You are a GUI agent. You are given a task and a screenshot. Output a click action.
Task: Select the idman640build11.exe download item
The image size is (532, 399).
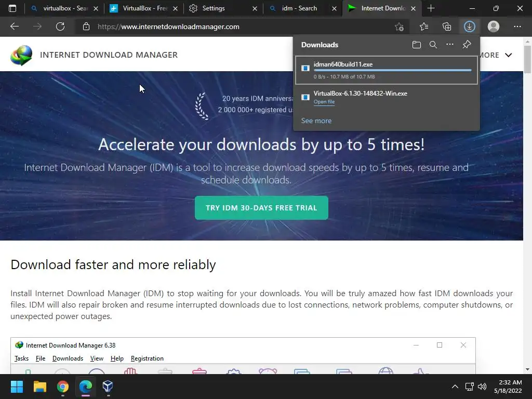(x=387, y=70)
